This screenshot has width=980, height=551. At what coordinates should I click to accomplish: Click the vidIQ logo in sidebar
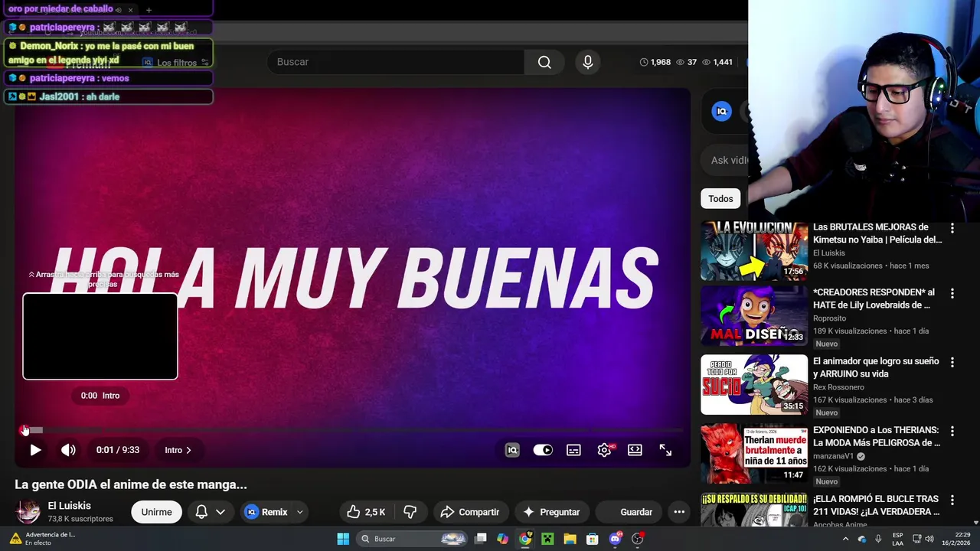pos(721,112)
